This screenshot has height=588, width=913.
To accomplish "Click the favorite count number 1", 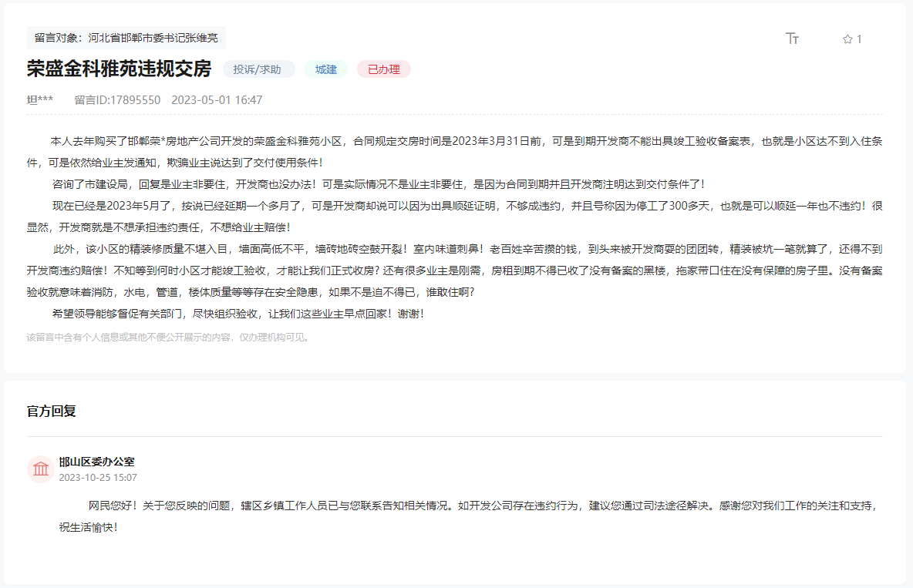I will [859, 39].
